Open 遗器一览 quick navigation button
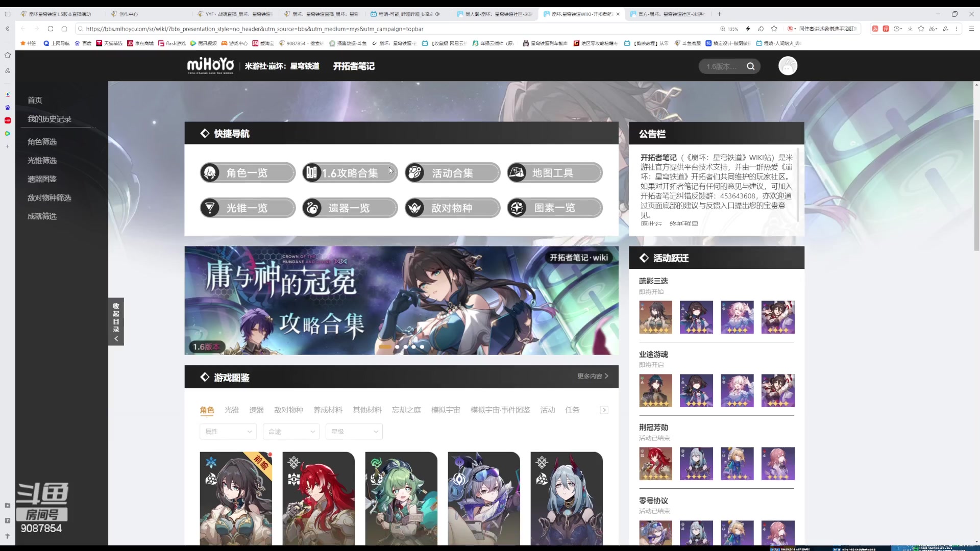This screenshot has height=551, width=980. pyautogui.click(x=350, y=208)
